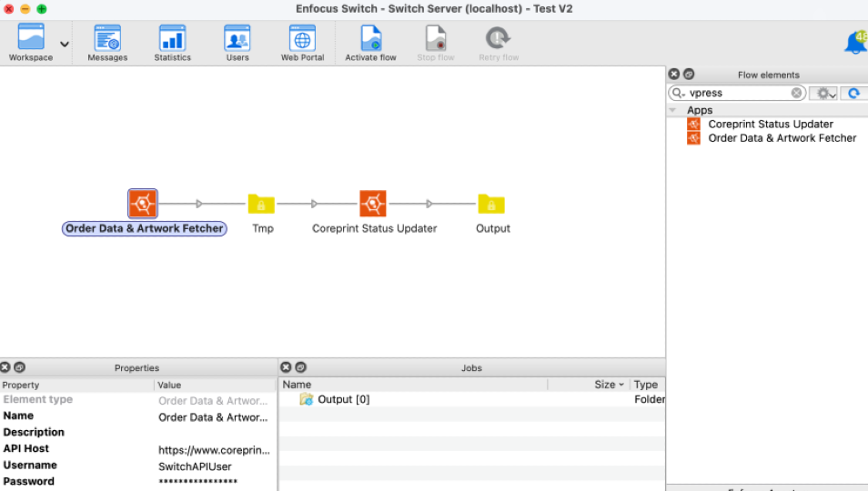Expand the Workspace dropdown arrow
868x491 pixels.
(65, 45)
